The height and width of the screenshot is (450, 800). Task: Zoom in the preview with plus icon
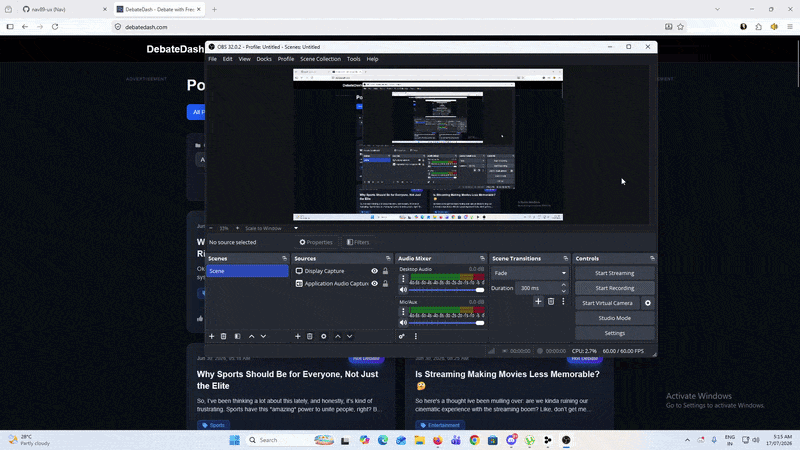(x=237, y=228)
